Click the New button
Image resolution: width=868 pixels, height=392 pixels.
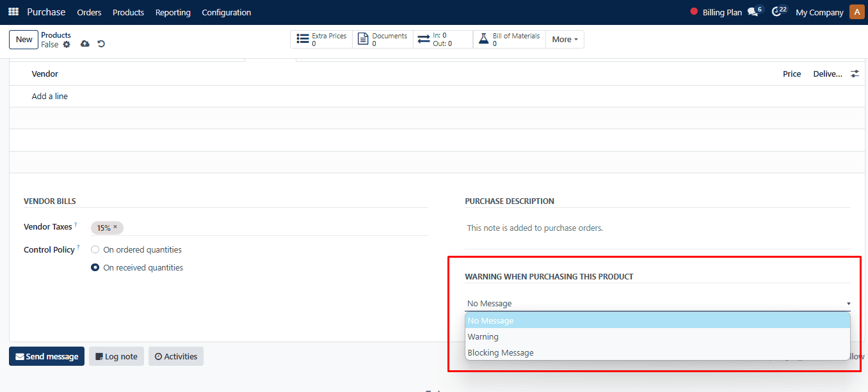pos(24,40)
